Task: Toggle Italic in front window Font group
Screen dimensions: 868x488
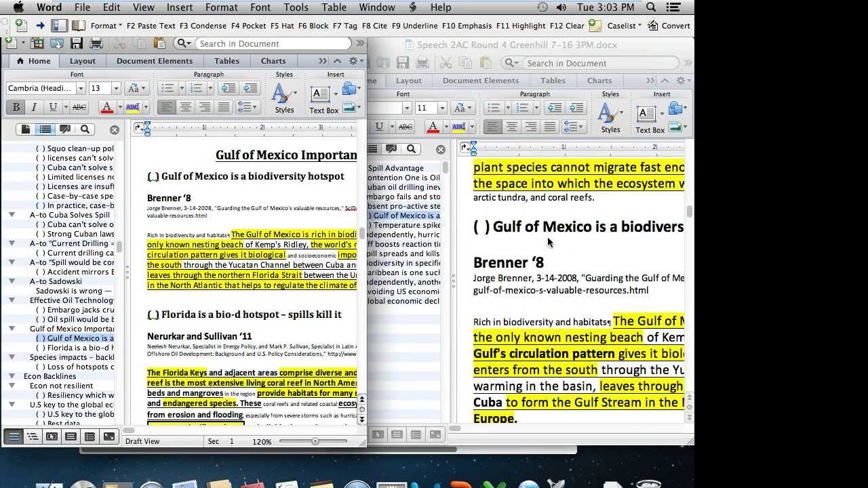Action: click(34, 107)
